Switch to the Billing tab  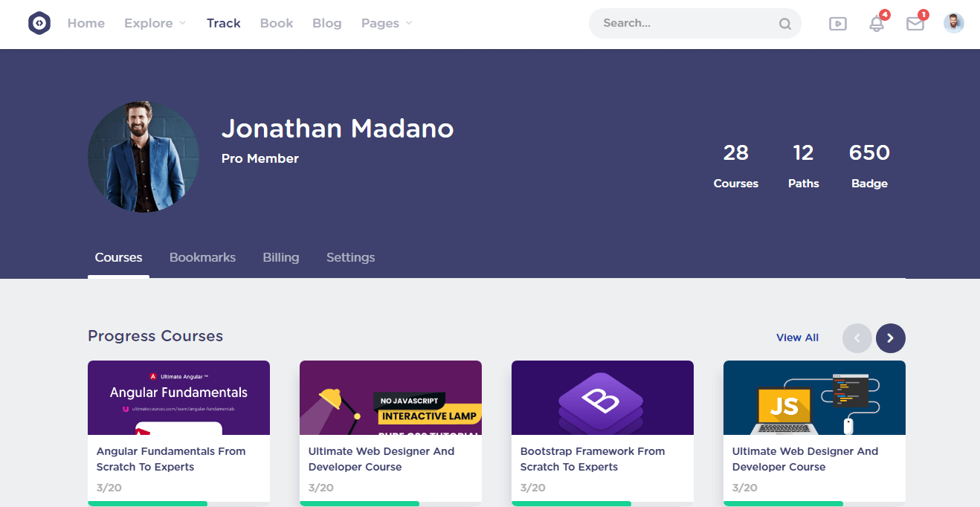280,257
